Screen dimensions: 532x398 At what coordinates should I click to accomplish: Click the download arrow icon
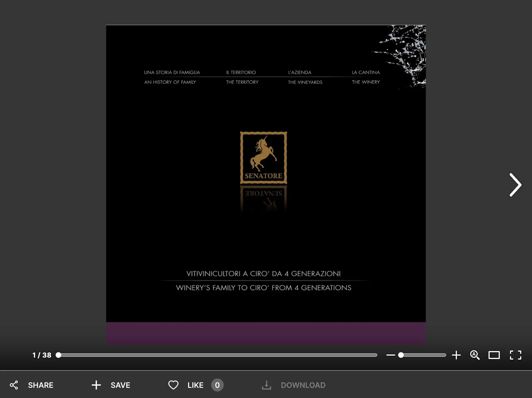click(x=266, y=385)
